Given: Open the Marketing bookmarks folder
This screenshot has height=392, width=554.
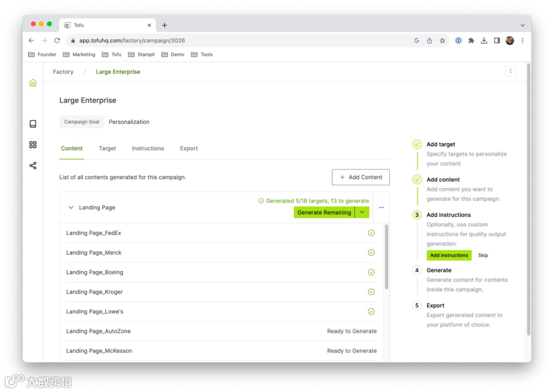Looking at the screenshot, I should [79, 54].
